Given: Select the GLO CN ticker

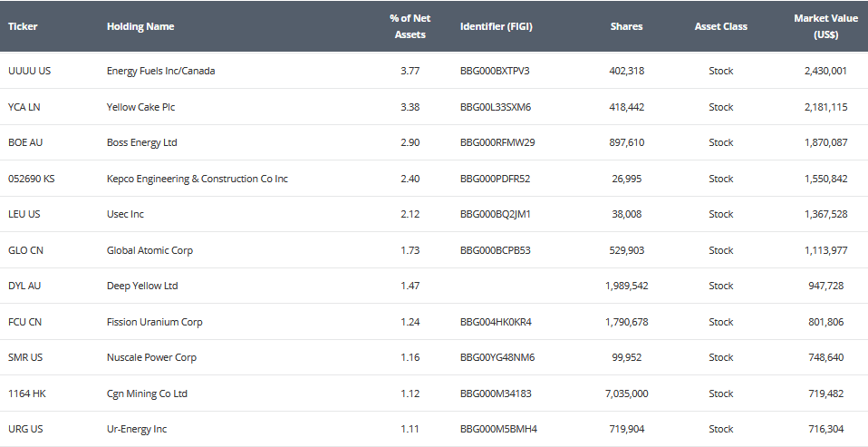Looking at the screenshot, I should pos(25,250).
